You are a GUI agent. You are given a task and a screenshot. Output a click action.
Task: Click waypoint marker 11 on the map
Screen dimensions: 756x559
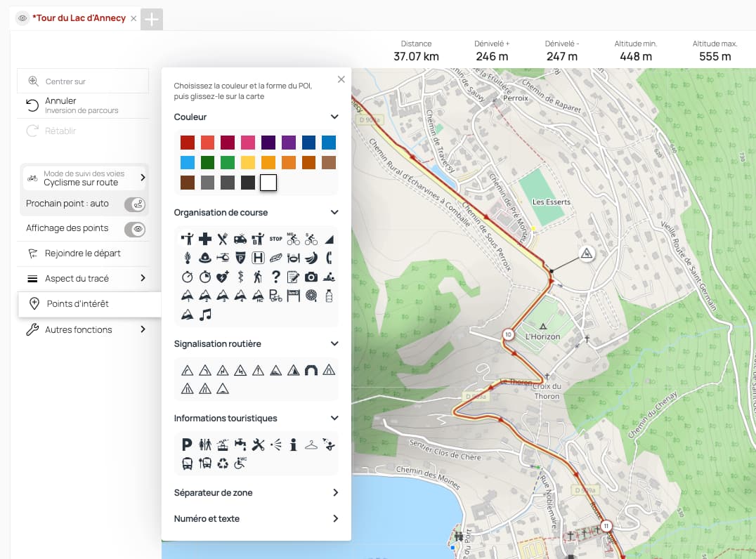[606, 526]
